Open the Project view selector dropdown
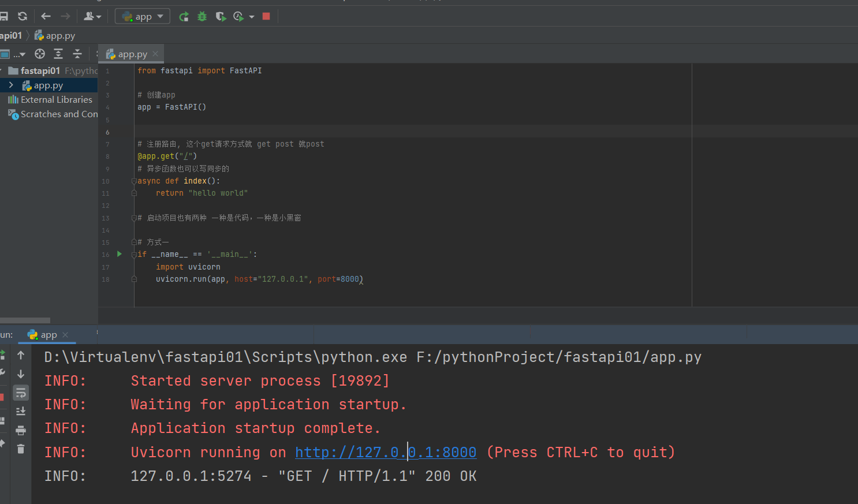 coord(14,54)
